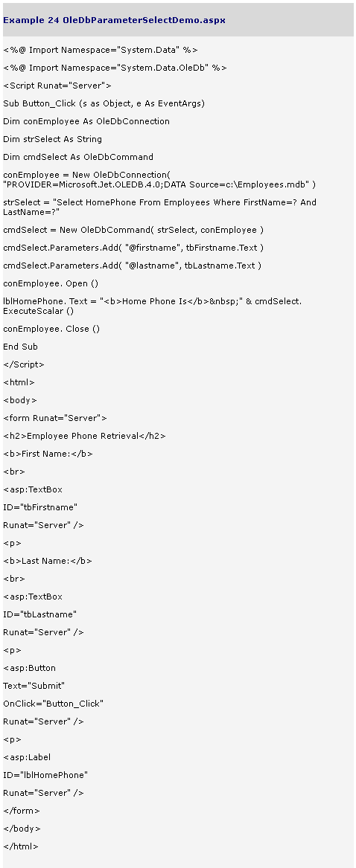Screen dimensions: 356x868
Task: Click the Sub Button_Click declaration line
Action: 104,103
